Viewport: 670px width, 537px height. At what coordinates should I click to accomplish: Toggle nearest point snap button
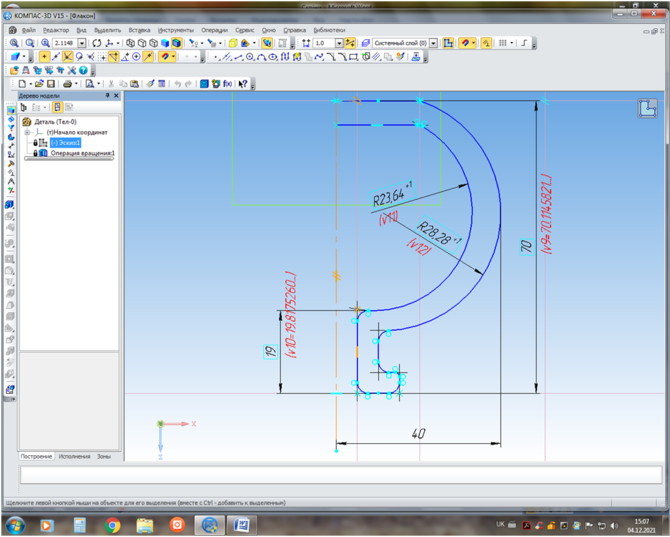click(x=44, y=57)
